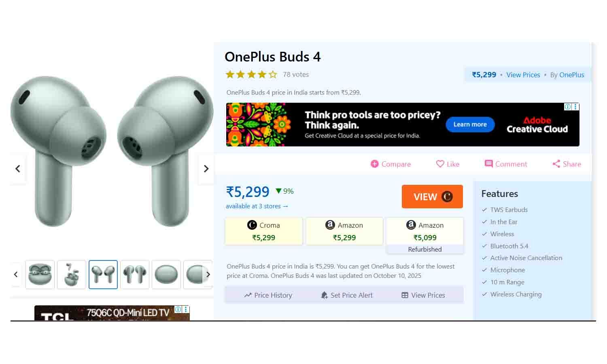Follow the 'available at 3 stores' link
The width and height of the screenshot is (607, 364).
[257, 206]
